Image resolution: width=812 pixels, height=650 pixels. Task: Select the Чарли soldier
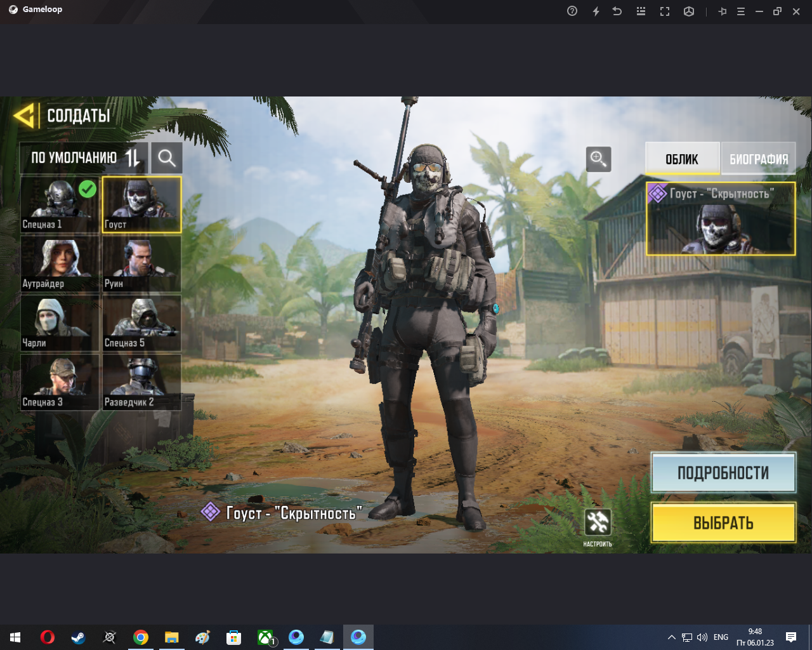(60, 323)
